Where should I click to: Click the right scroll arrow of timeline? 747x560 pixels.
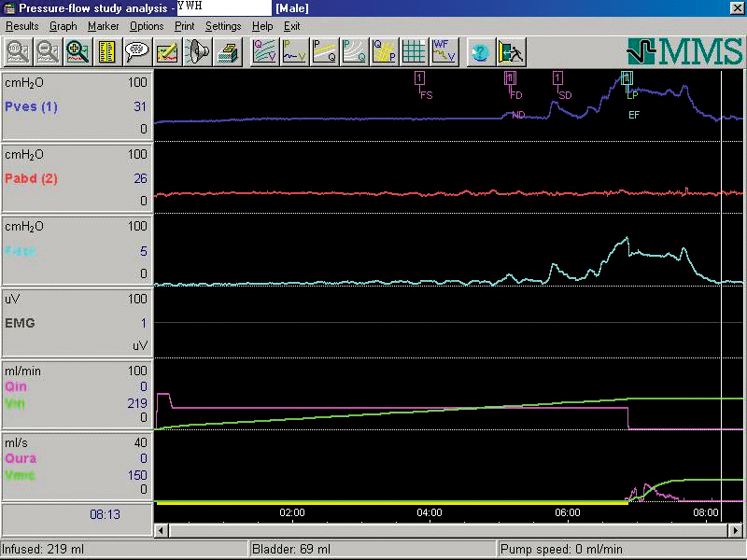point(737,530)
